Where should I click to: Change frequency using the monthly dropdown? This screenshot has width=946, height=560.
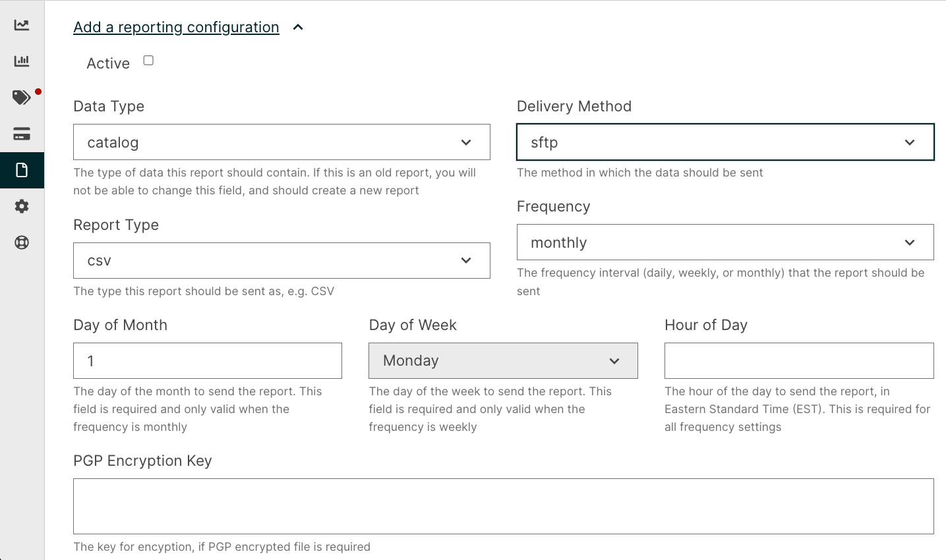[x=725, y=242]
